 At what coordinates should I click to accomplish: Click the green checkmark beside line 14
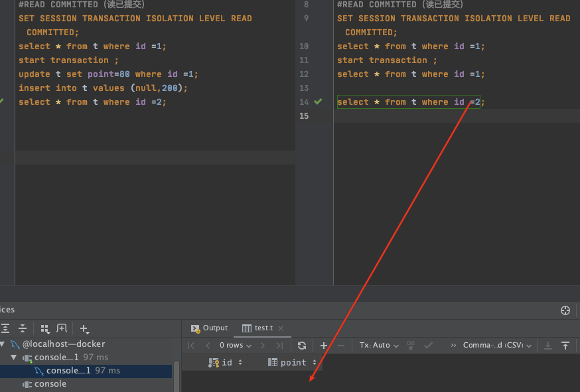[318, 101]
